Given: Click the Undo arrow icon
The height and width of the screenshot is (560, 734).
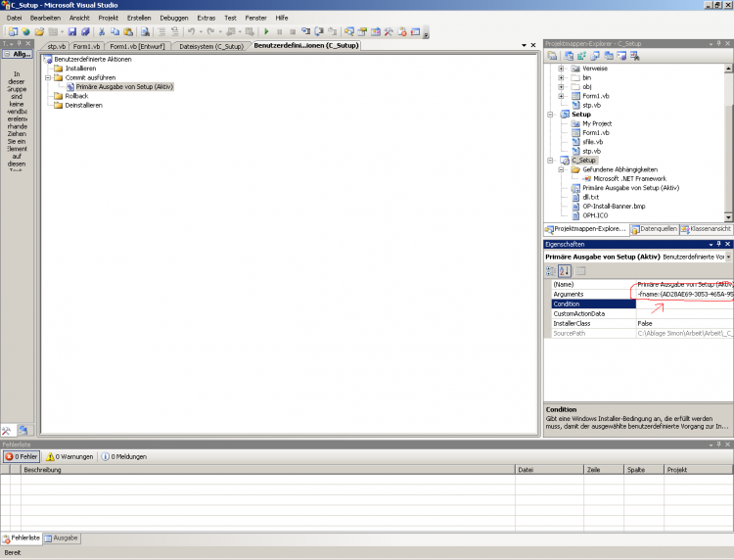Looking at the screenshot, I should [191, 32].
